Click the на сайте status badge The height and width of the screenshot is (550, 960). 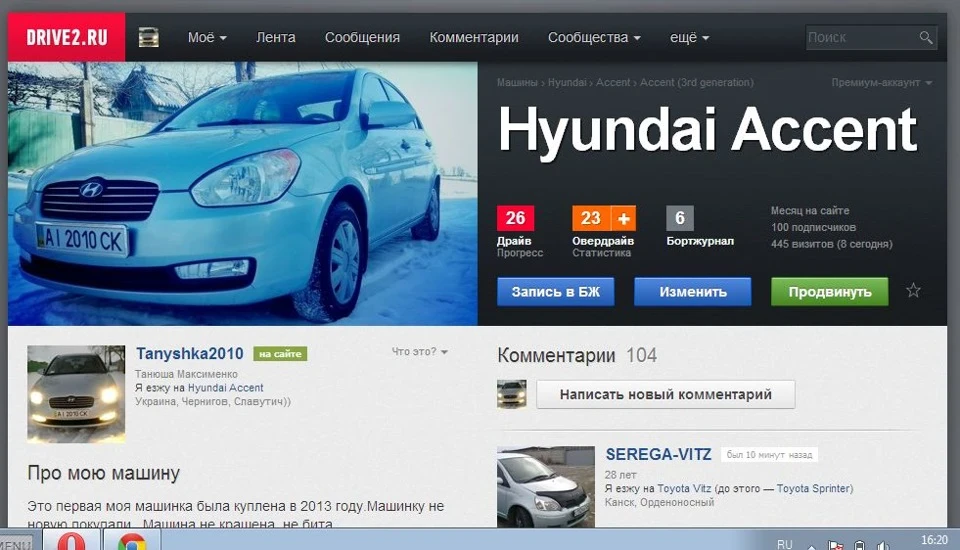pos(280,354)
